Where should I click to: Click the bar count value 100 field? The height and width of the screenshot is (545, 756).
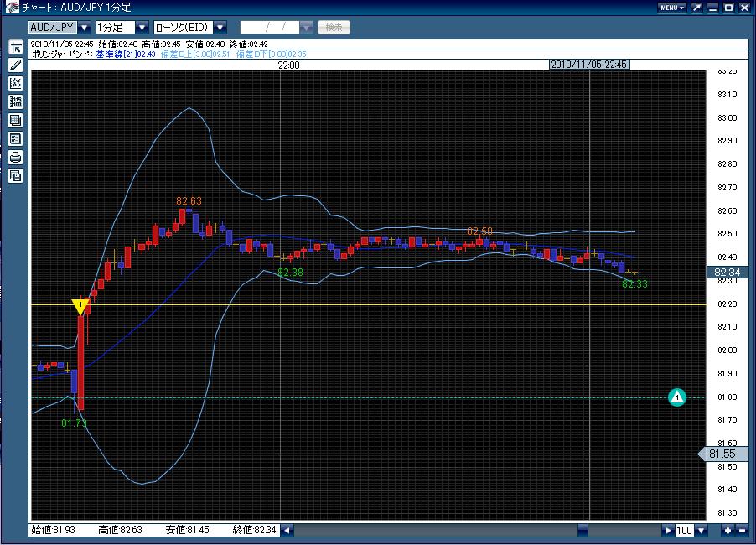click(x=685, y=531)
